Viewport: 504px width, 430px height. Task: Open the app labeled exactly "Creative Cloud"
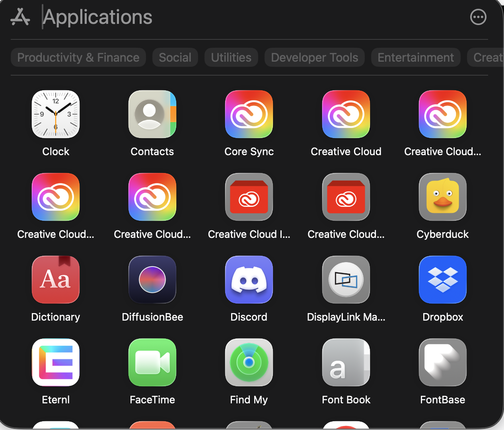346,114
